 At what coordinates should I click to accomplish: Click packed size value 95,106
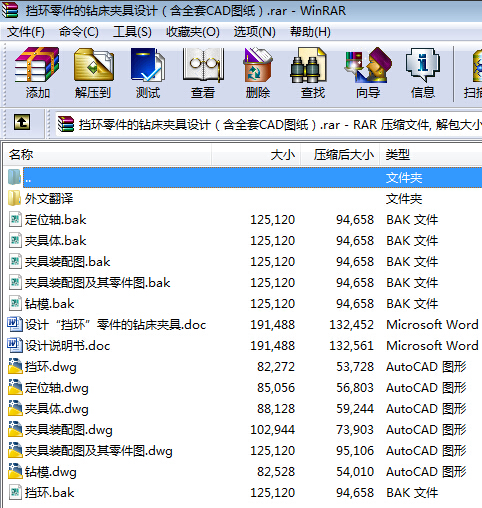tap(355, 451)
